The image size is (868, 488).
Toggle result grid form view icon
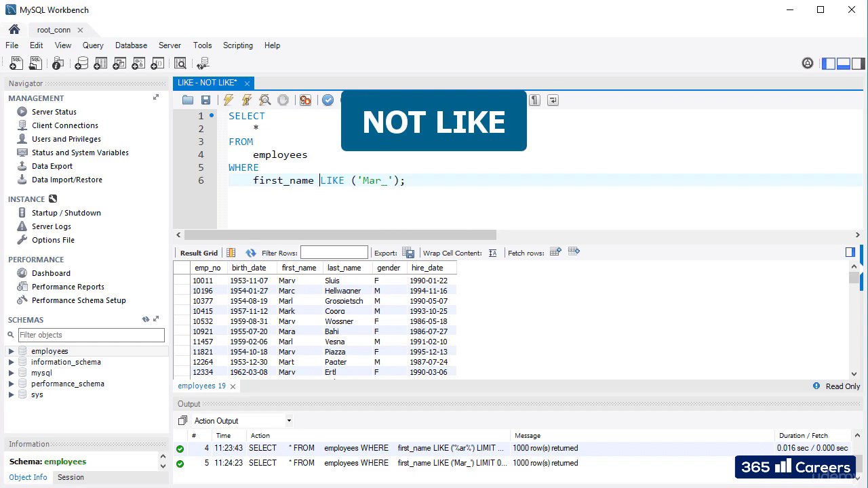click(231, 253)
